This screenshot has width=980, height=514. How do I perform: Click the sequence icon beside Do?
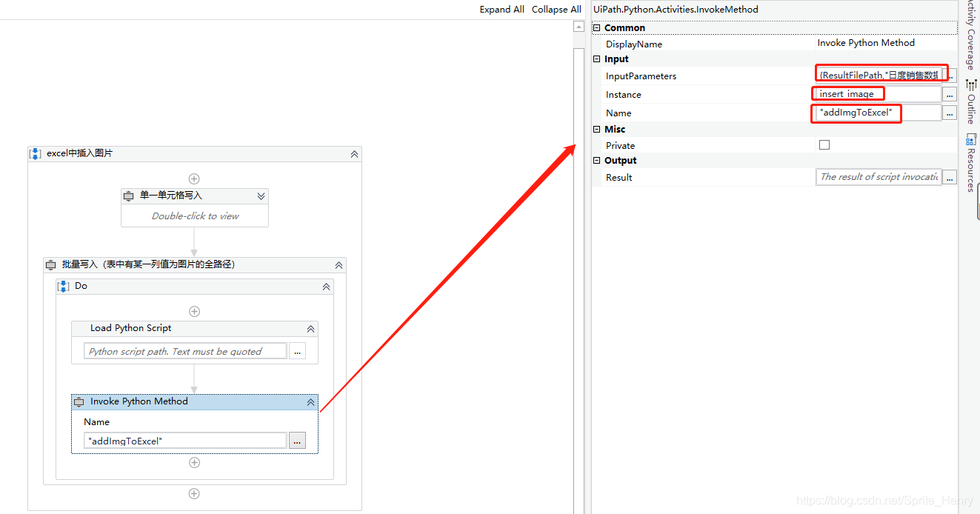point(64,286)
